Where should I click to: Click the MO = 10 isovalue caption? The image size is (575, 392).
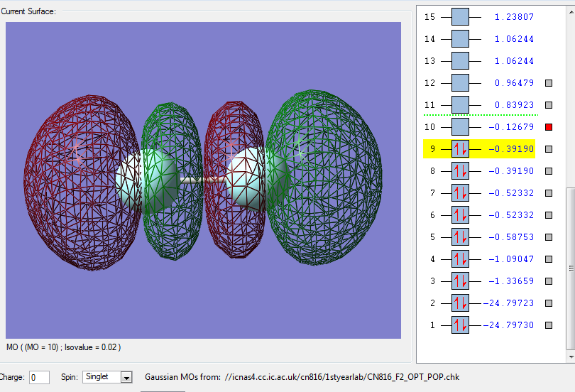(63, 347)
